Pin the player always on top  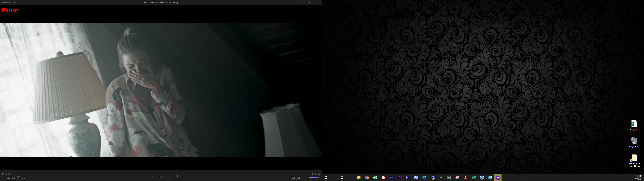[302, 2]
